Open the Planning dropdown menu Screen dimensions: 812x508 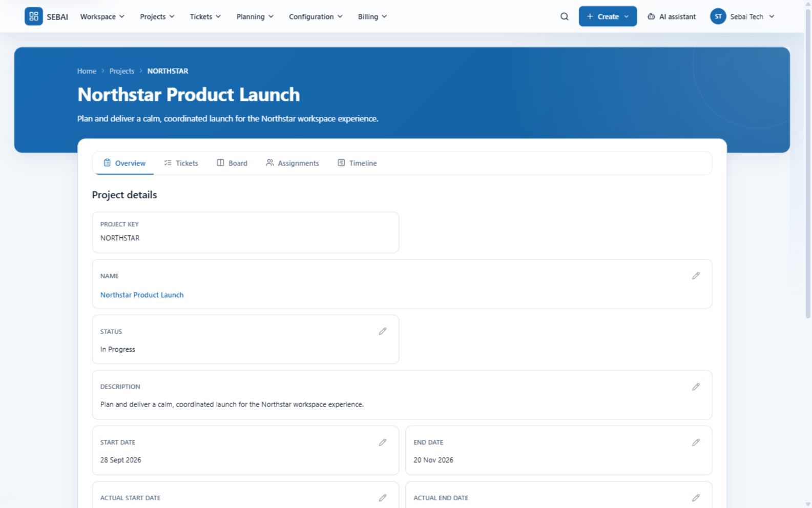coord(255,16)
